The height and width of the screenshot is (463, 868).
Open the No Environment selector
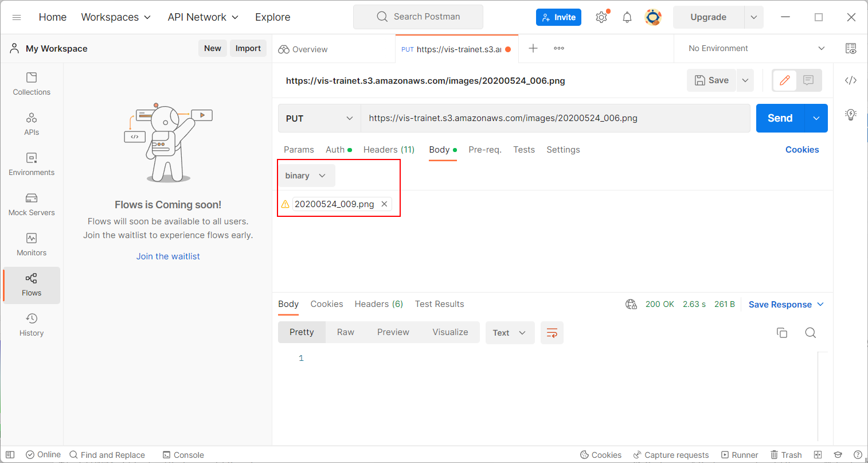pyautogui.click(x=757, y=48)
